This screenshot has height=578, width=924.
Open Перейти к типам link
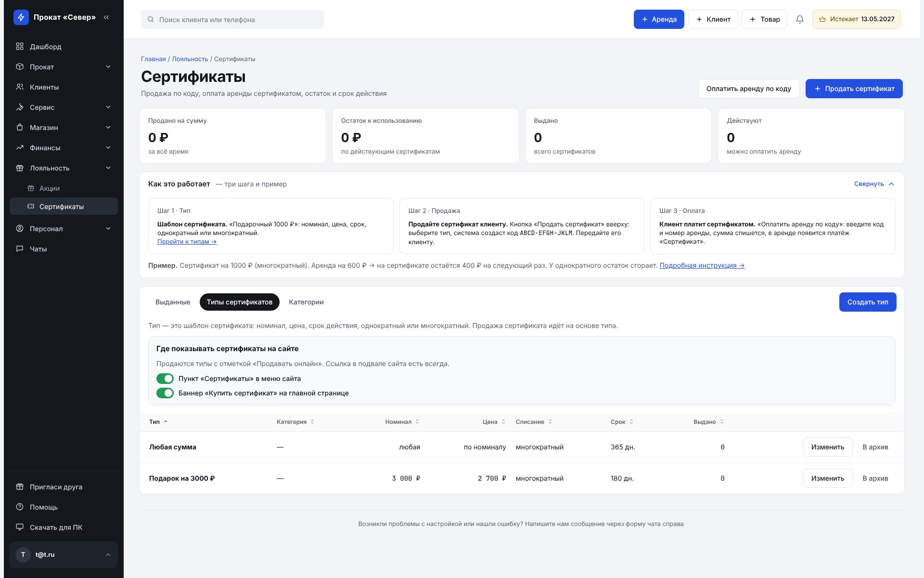[187, 242]
